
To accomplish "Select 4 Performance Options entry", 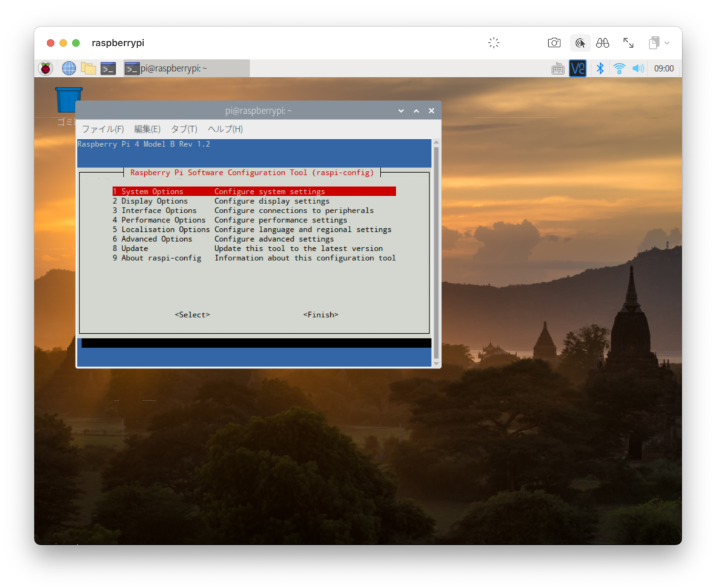I will [x=230, y=220].
